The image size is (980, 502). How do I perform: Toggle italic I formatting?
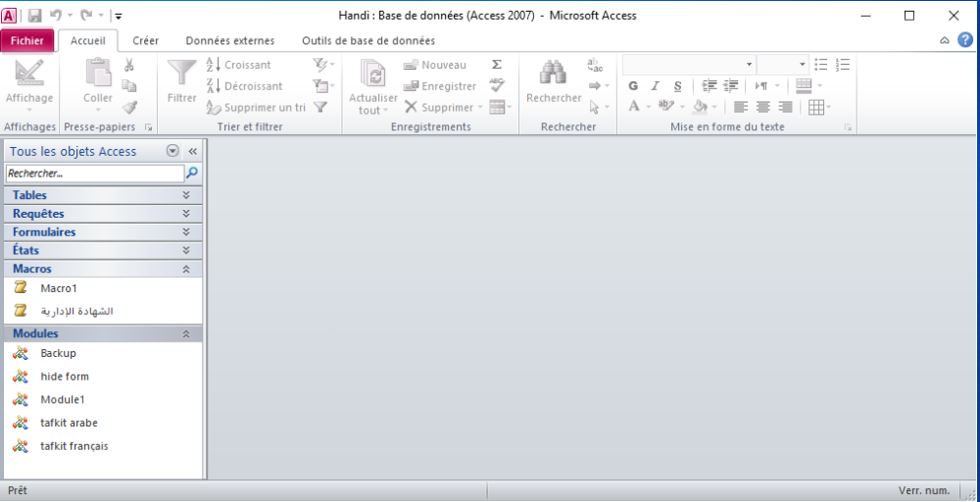click(655, 85)
